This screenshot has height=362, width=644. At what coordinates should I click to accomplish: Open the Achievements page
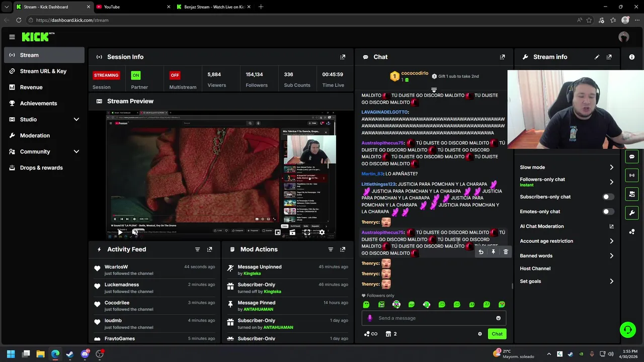(x=44, y=103)
